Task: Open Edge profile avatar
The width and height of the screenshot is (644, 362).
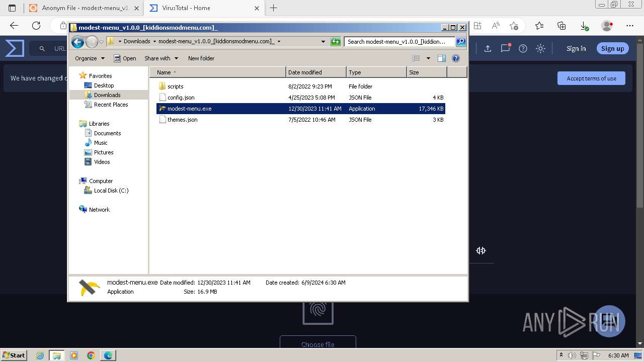Action: click(607, 26)
